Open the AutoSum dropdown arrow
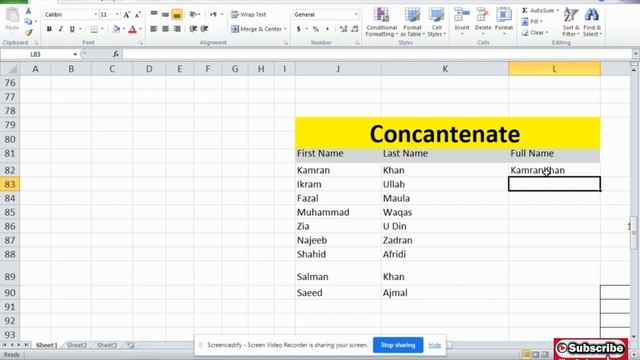This screenshot has height=360, width=640. click(558, 10)
